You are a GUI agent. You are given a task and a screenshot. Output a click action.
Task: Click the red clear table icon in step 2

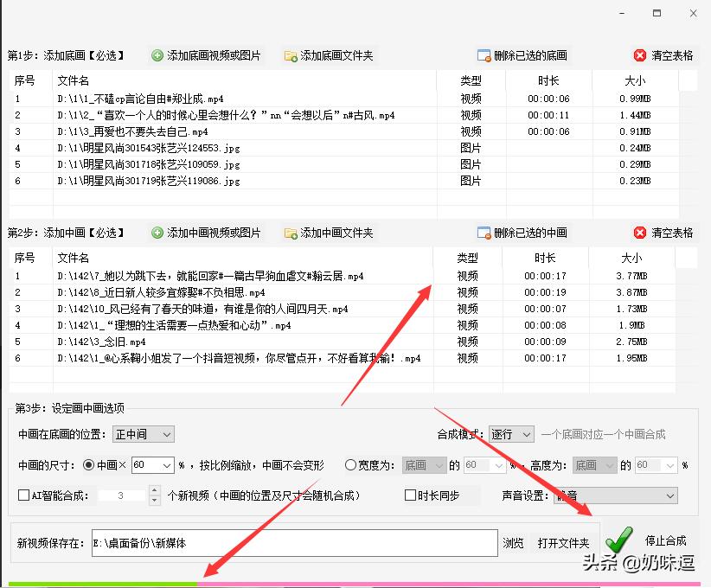point(640,232)
